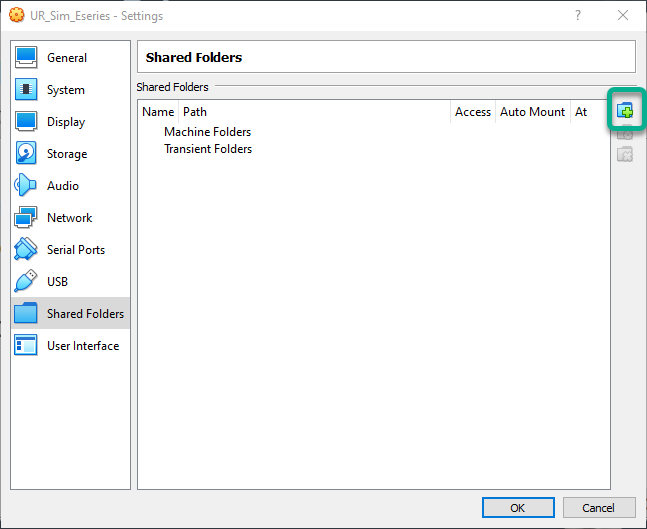Open the System settings category
Screen dimensions: 647x529
(66, 90)
